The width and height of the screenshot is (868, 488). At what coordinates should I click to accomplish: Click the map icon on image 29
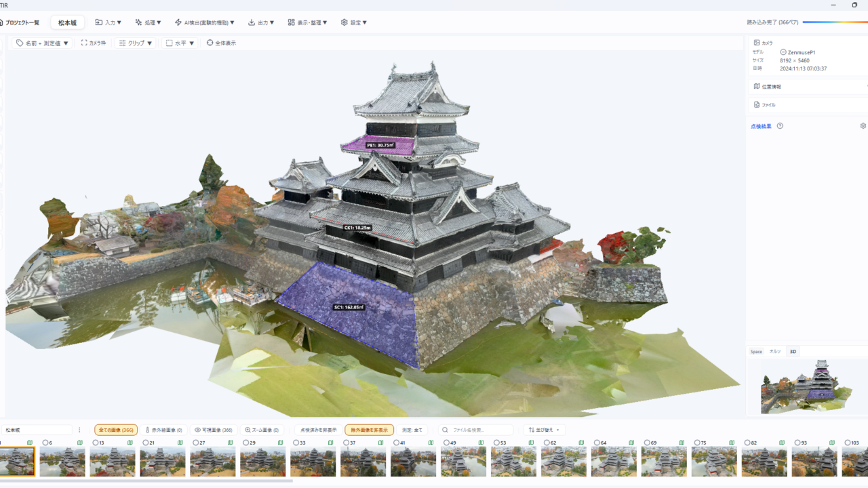point(281,443)
